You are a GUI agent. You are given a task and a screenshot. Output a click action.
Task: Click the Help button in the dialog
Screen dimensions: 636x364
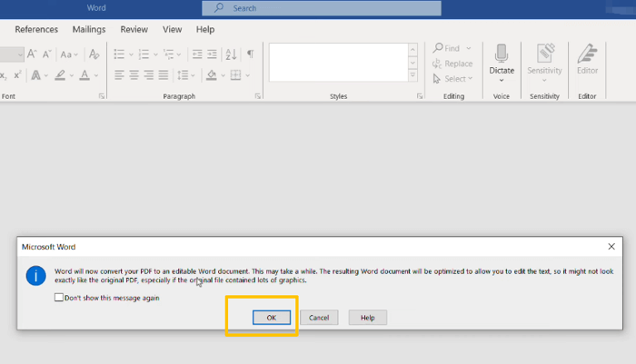pos(367,318)
